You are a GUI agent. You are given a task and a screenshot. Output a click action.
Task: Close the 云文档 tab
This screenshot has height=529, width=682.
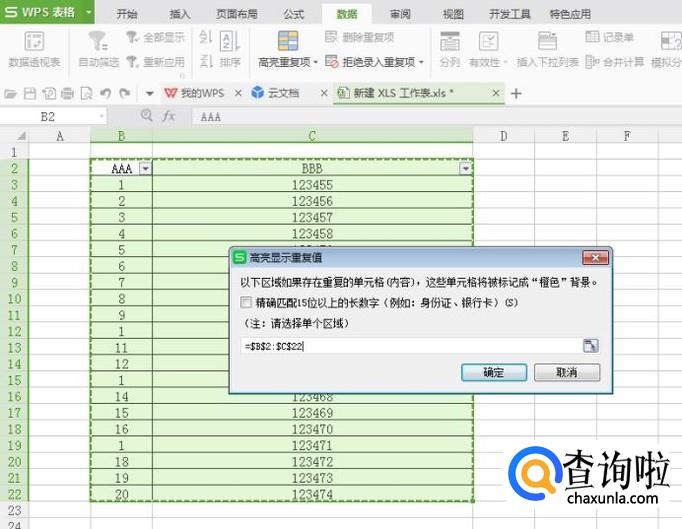324,93
